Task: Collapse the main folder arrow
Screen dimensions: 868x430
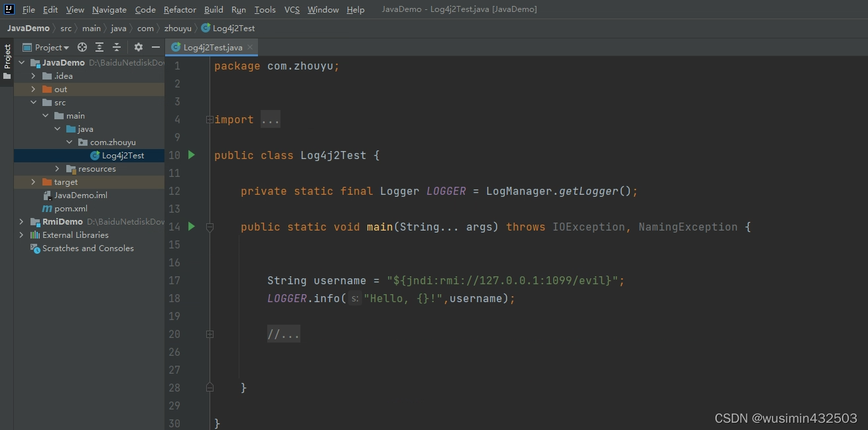Action: pyautogui.click(x=45, y=116)
